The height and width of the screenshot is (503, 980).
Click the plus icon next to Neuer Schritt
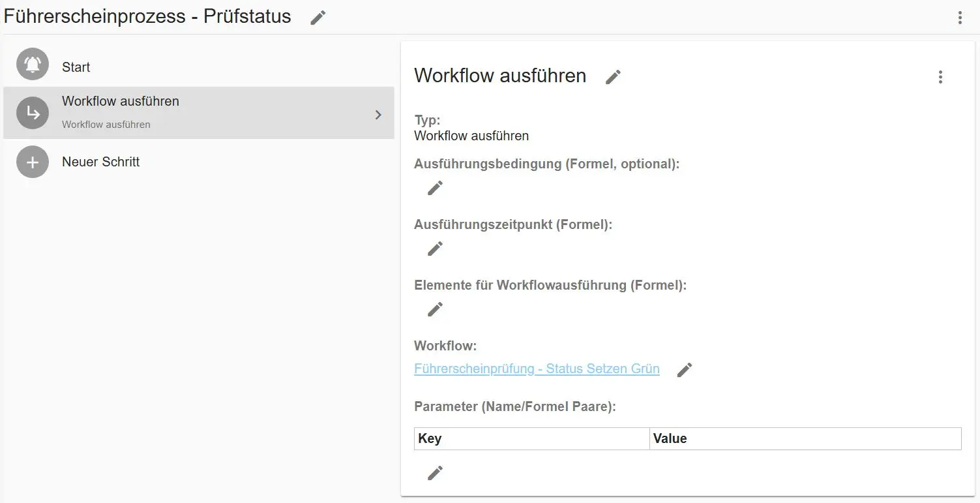pyautogui.click(x=32, y=162)
